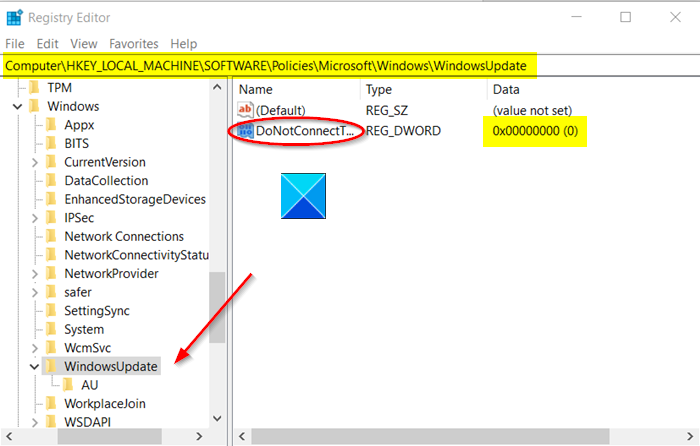
Task: Collapse the Windows key
Action: tap(17, 106)
